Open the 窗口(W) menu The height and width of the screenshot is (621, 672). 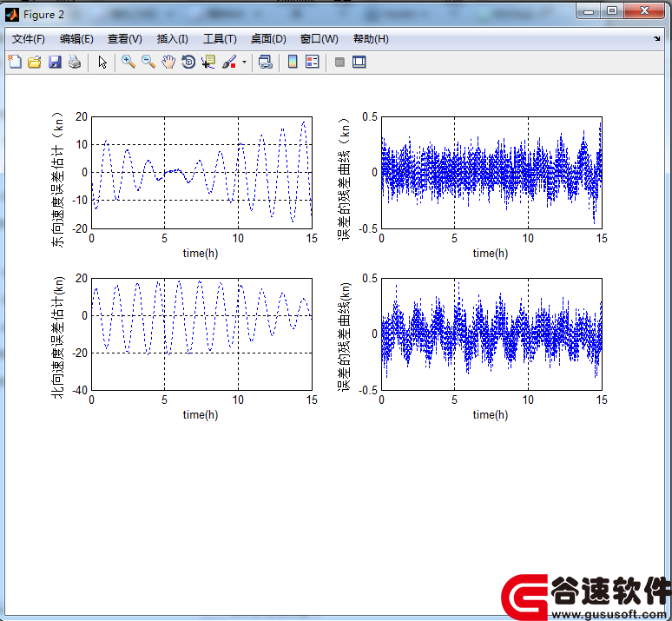(x=320, y=39)
